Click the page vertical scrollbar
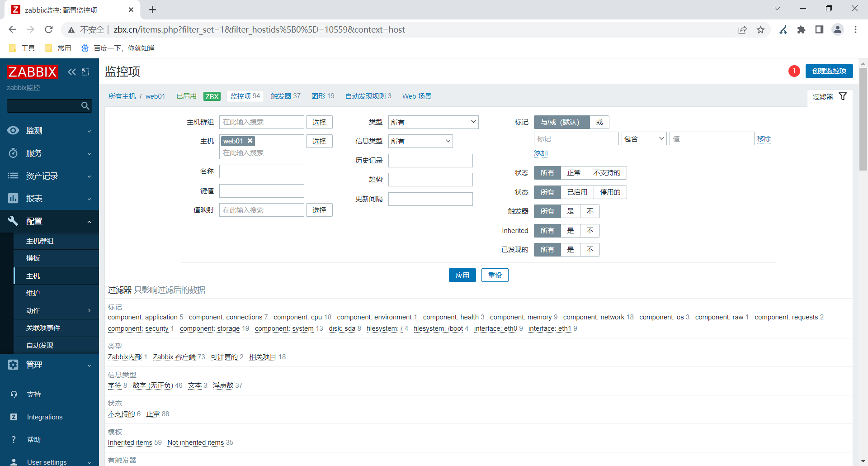The height and width of the screenshot is (466, 868). coord(863,119)
